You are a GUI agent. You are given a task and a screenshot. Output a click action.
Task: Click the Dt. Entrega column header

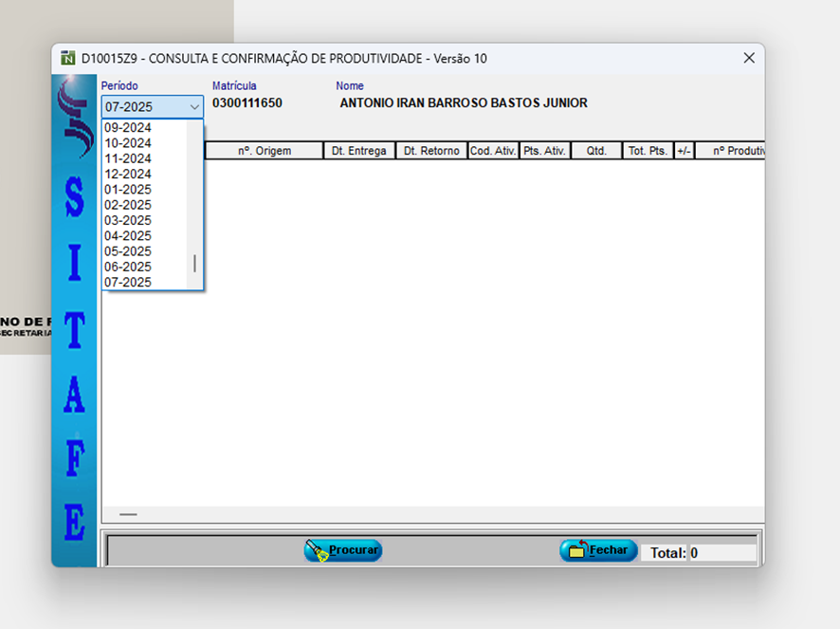coord(358,151)
